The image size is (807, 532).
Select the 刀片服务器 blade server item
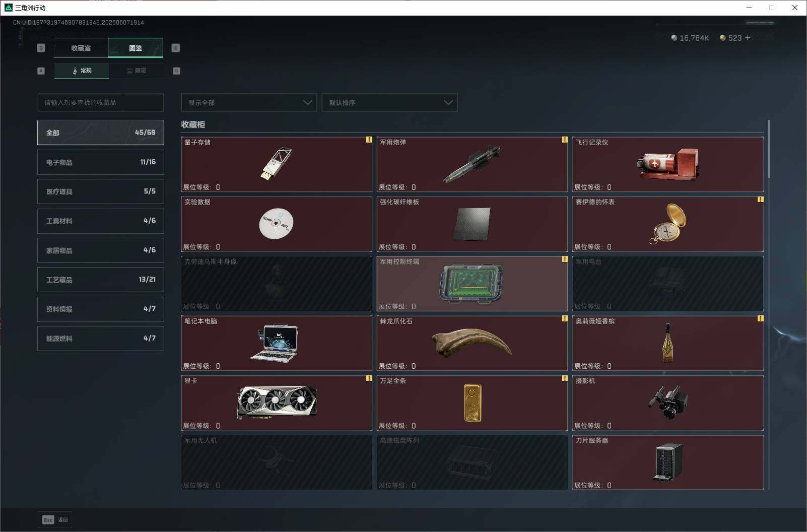click(x=667, y=462)
